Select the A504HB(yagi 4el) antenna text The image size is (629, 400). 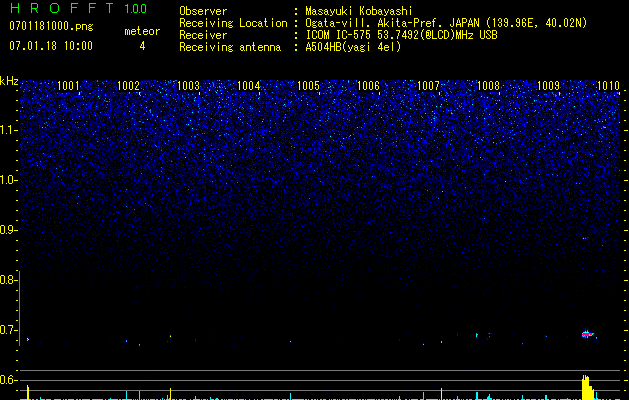[x=353, y=47]
